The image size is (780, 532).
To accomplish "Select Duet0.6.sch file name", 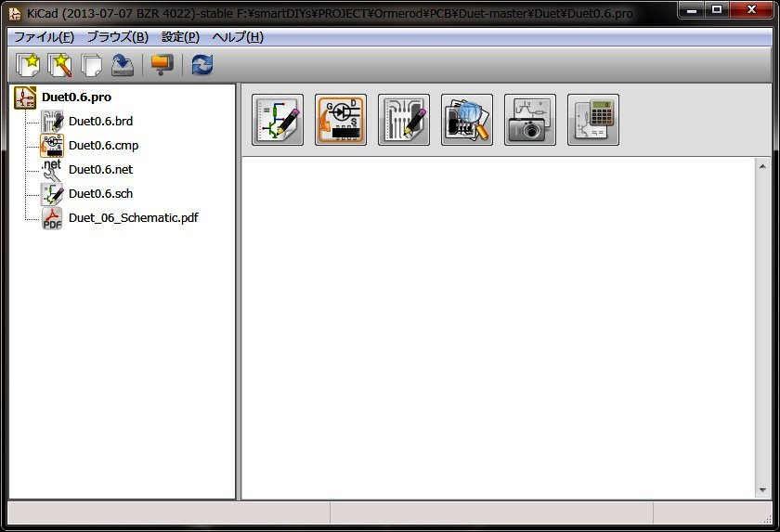I will 100,194.
